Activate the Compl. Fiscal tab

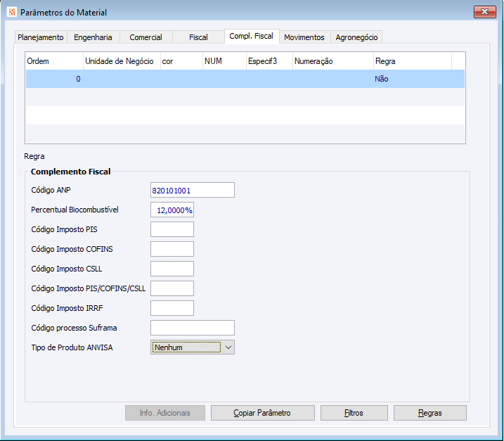point(252,36)
